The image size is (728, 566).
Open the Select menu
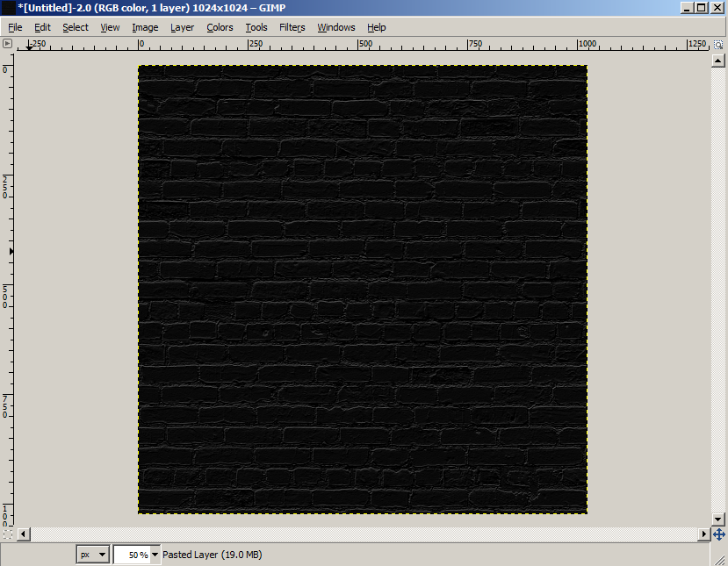(x=76, y=27)
